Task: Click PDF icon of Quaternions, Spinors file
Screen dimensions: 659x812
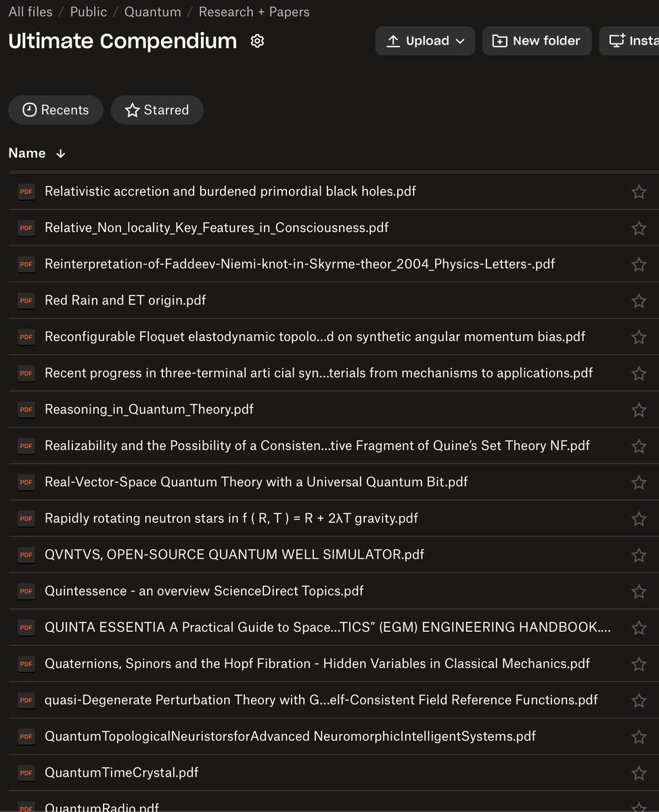Action: 26,664
